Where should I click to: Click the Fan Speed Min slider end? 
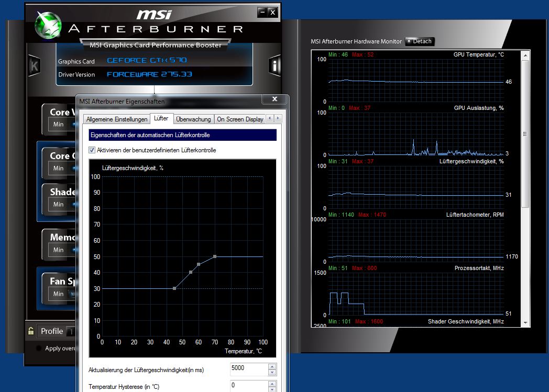59,294
